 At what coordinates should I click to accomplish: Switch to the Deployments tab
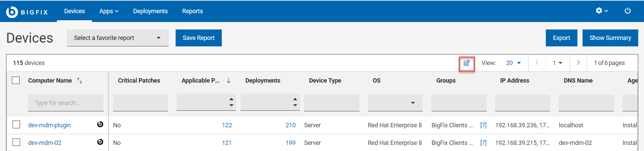tap(150, 11)
